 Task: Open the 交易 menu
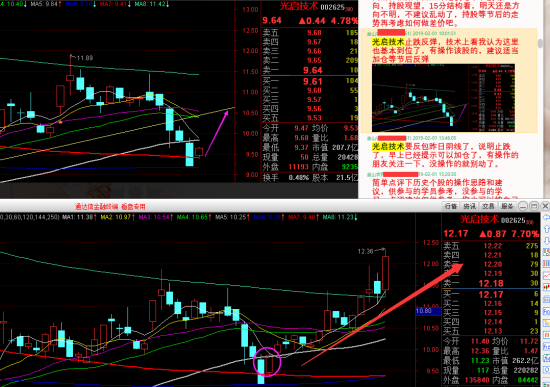(488, 206)
